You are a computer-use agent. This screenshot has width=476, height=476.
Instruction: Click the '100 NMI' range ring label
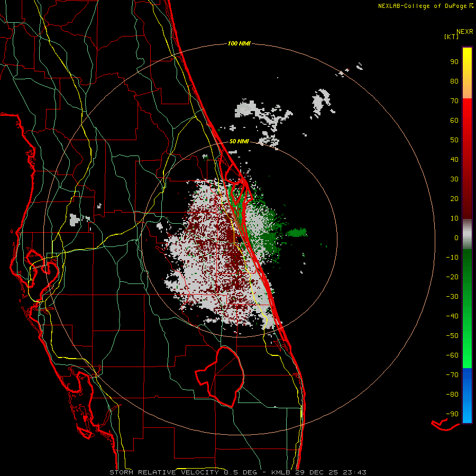click(239, 43)
